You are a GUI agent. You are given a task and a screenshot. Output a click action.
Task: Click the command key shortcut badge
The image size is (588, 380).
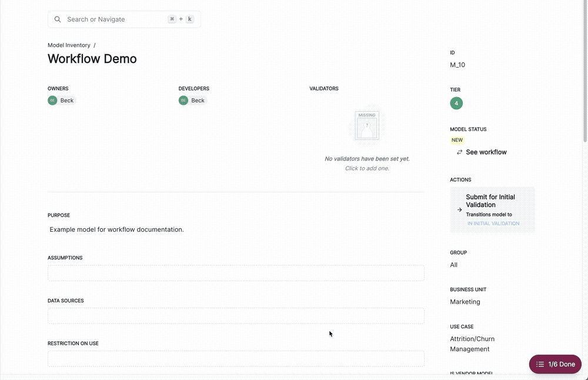point(172,19)
